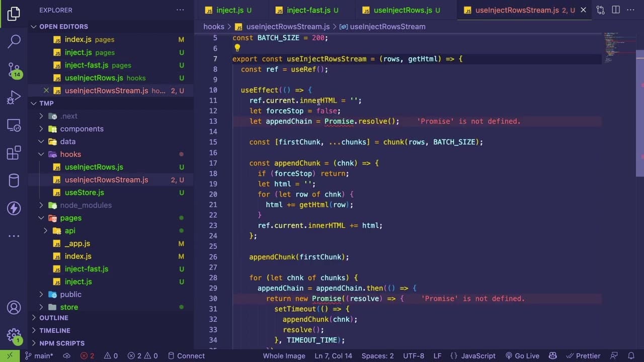Screen dimensions: 644x362
Task: Click the split editor icon
Action: pos(616,10)
